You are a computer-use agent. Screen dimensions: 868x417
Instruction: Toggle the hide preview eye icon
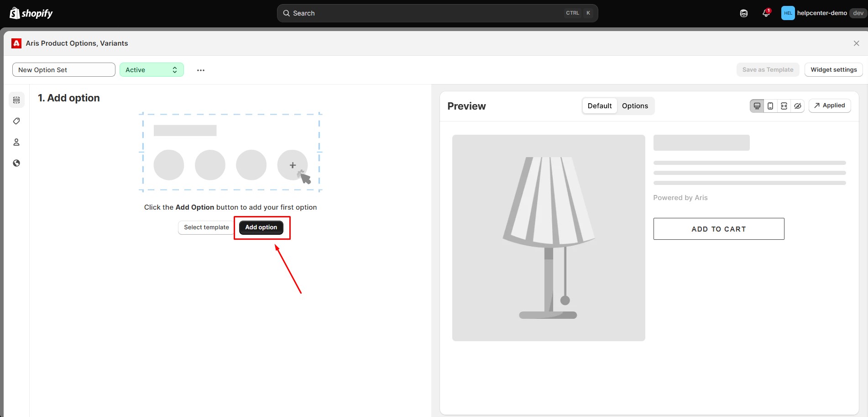(798, 106)
